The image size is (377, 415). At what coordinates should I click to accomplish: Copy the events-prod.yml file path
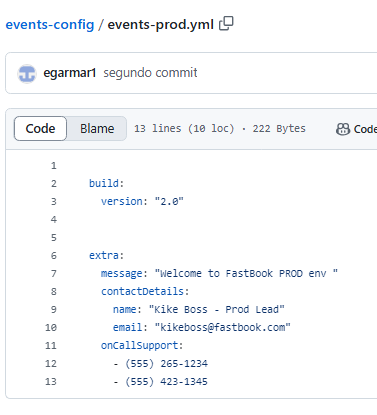tap(226, 24)
